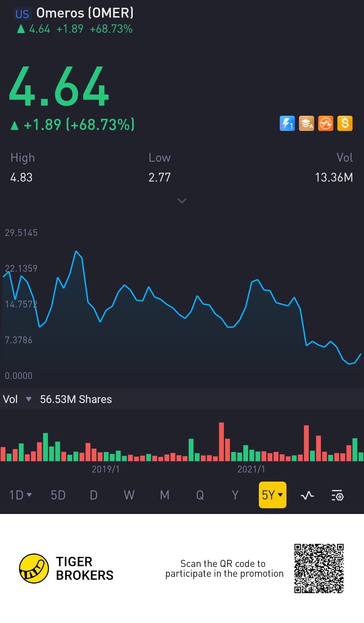Open the 1D timeframe dropdown
Image resolution: width=364 pixels, height=623 pixels.
pyautogui.click(x=20, y=495)
